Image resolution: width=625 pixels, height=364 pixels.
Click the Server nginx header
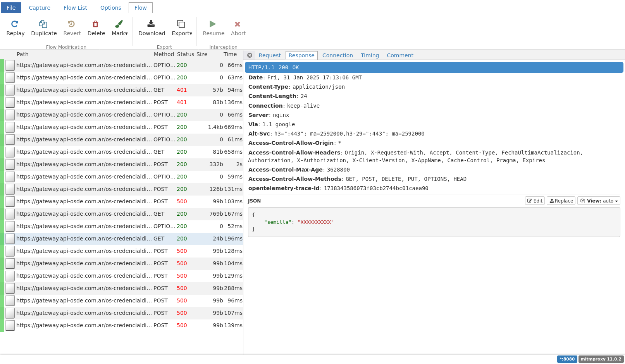coord(269,115)
